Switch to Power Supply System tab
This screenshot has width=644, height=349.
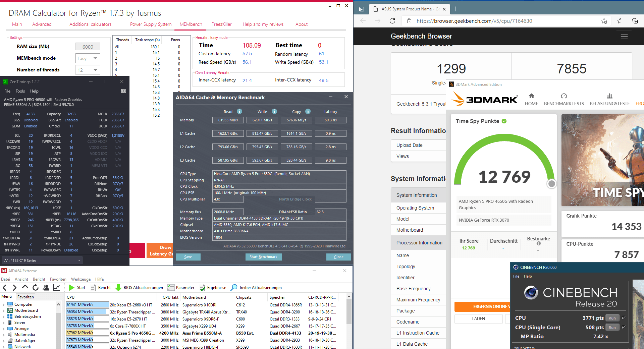(151, 24)
